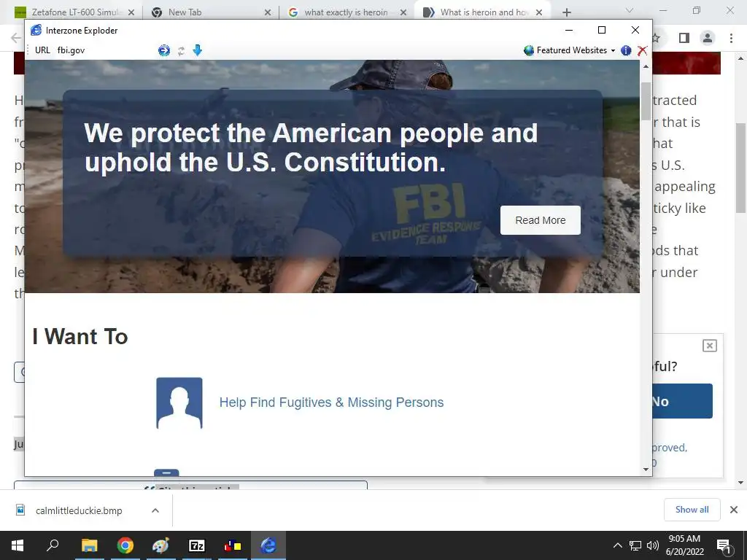This screenshot has width=747, height=560.
Task: Click the Read More button on FBI banner
Action: [541, 220]
